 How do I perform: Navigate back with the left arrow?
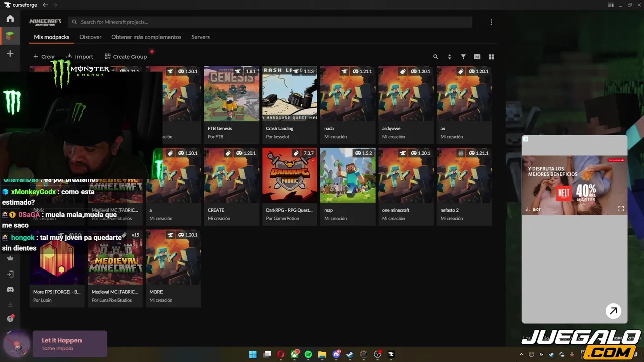(45, 5)
